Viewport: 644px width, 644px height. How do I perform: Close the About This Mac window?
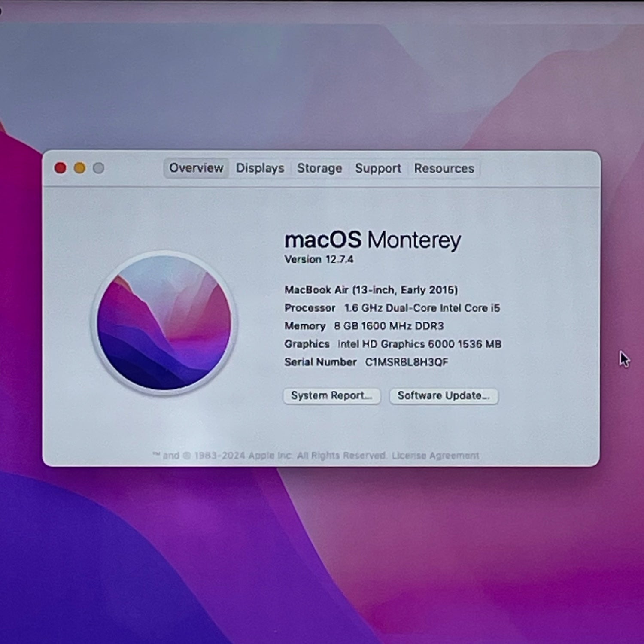point(61,168)
